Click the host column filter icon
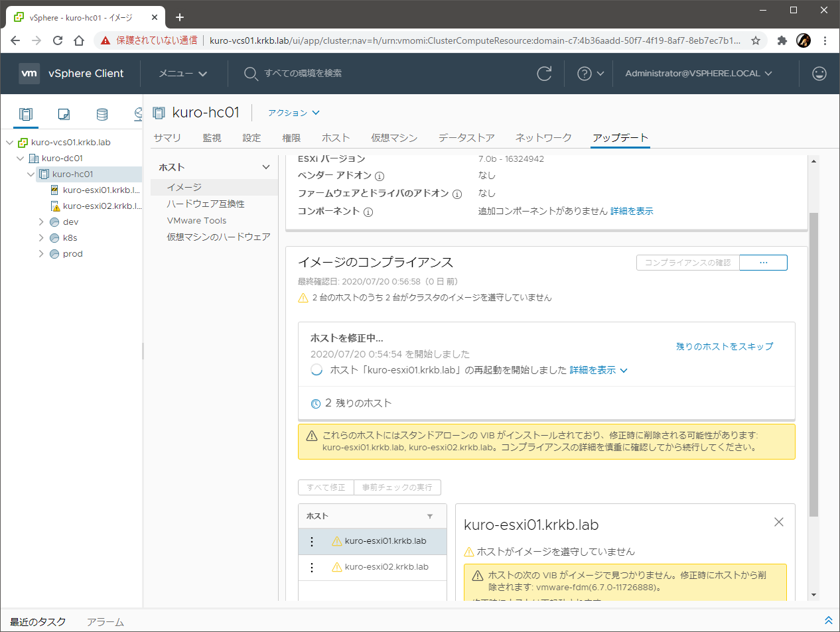The width and height of the screenshot is (840, 632). [430, 516]
